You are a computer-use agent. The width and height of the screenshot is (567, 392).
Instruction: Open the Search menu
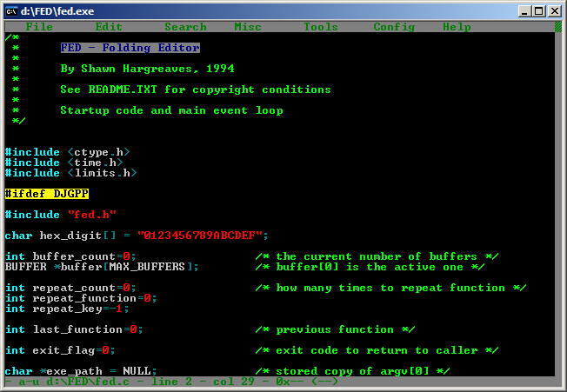pos(185,27)
